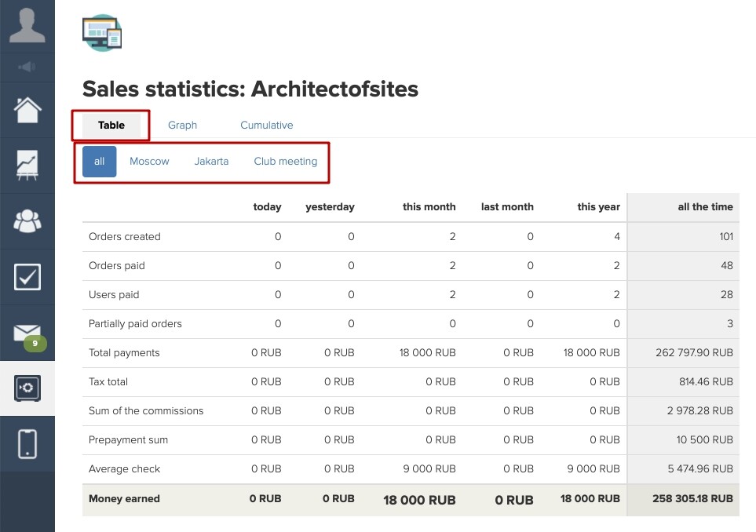The width and height of the screenshot is (756, 532).
Task: Open the users group icon
Action: point(27,221)
